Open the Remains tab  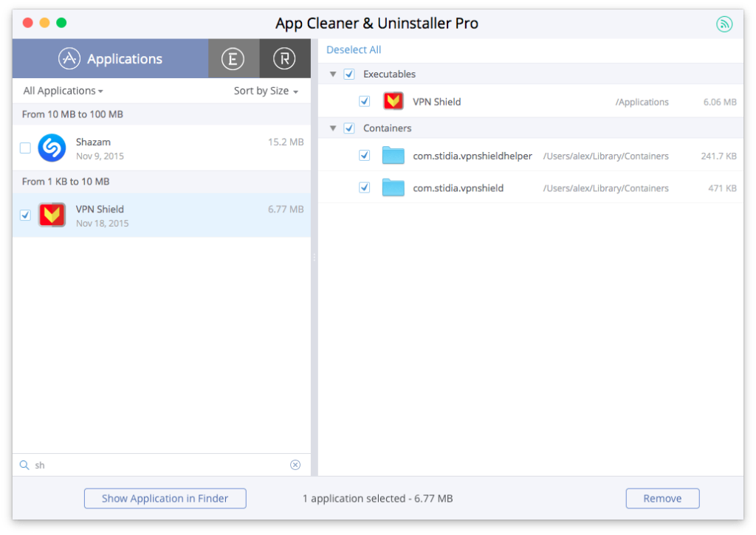[x=284, y=58]
